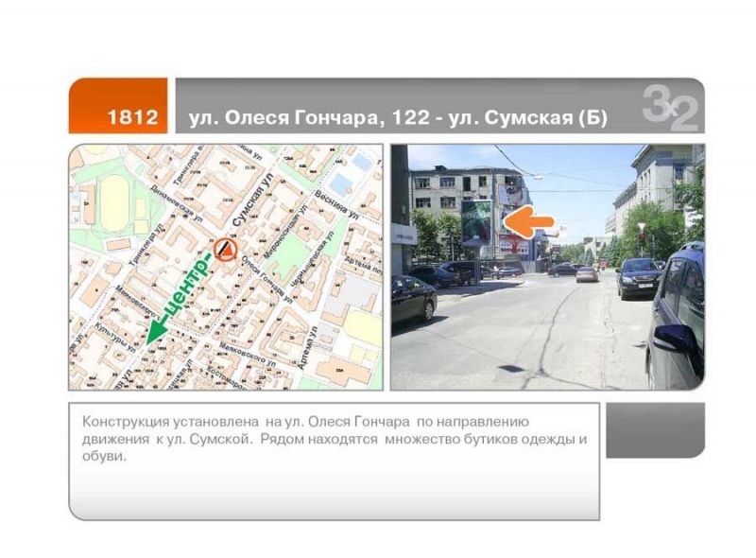Click the "Динамовская ул" label on map
The width and height of the screenshot is (756, 558).
[177, 201]
